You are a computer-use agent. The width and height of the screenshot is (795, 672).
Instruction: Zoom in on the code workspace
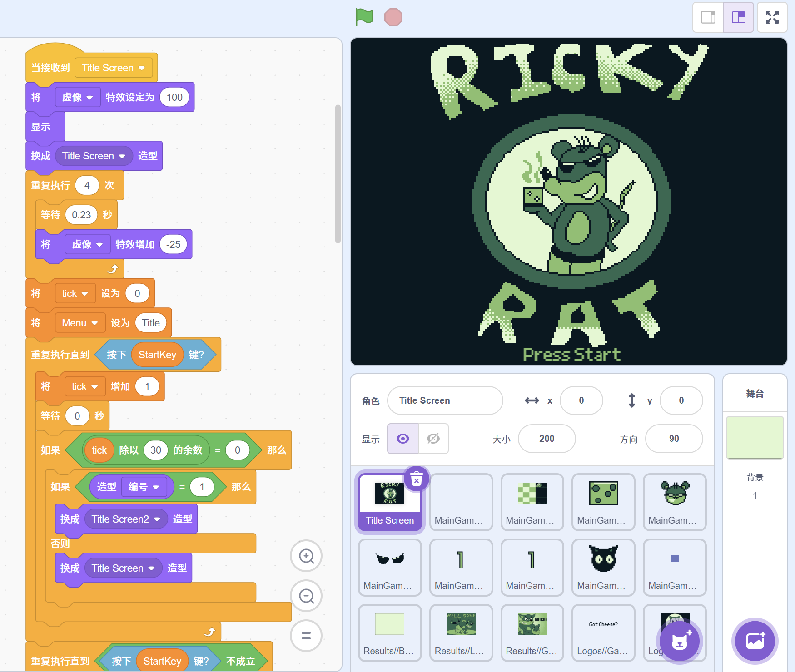[x=306, y=556]
